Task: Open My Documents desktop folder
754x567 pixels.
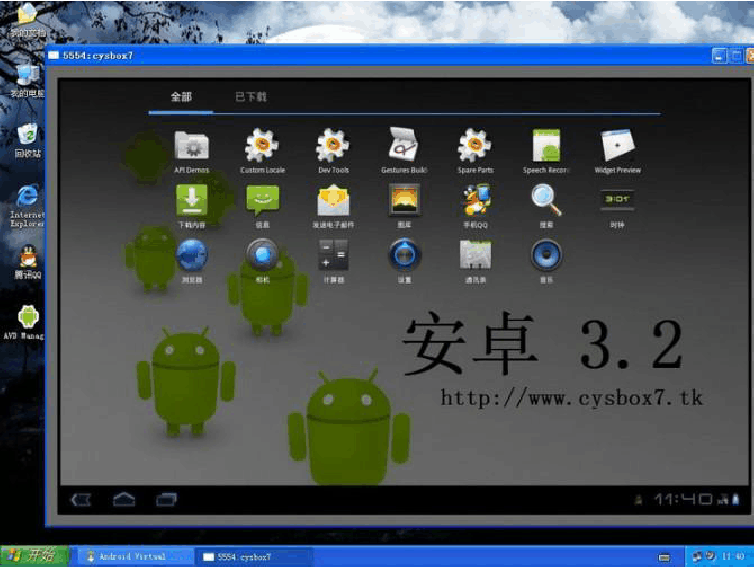Action: 27,20
